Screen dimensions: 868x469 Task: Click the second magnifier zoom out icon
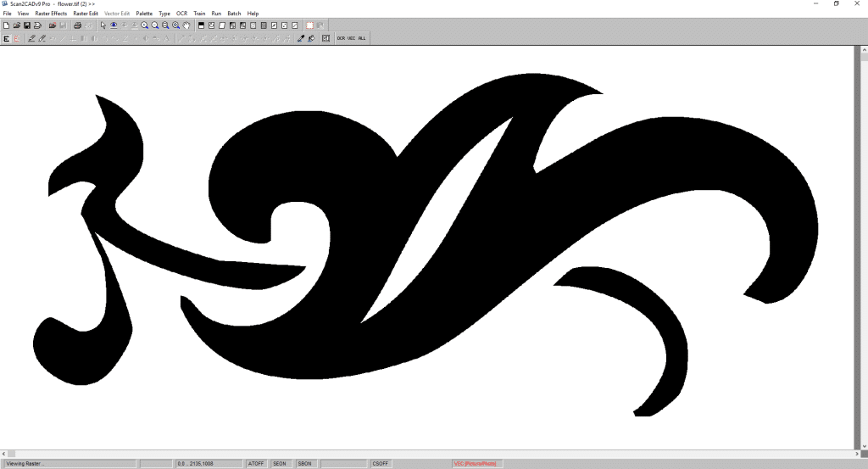[155, 25]
